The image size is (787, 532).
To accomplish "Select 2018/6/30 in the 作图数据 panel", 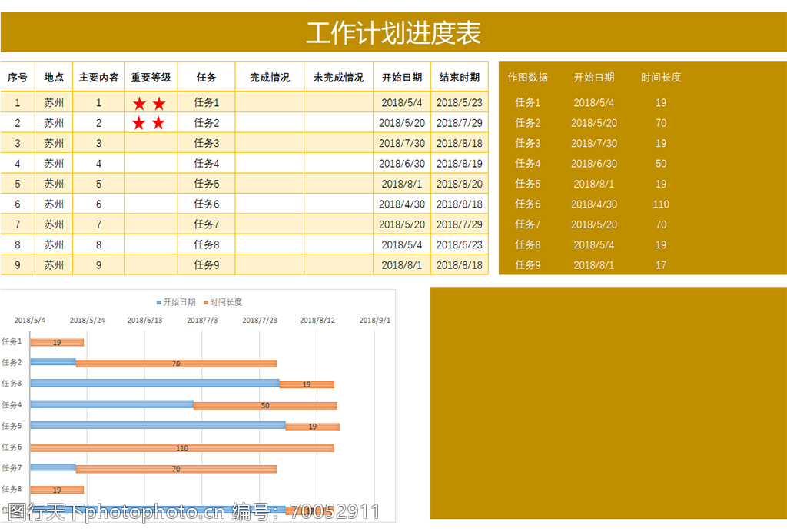I will (594, 164).
